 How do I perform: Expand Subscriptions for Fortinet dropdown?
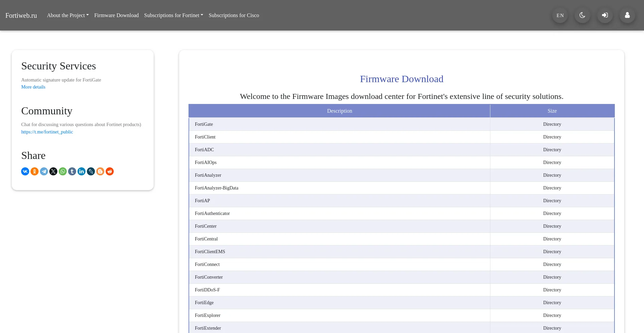point(174,15)
